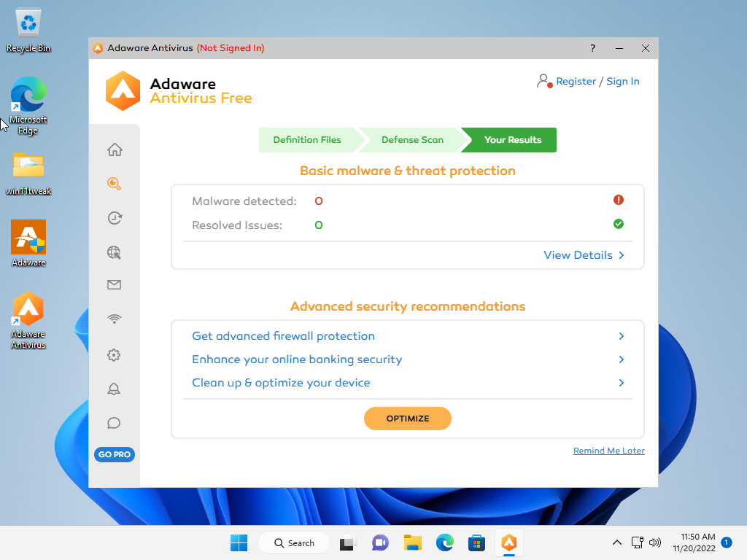
Task: Open the chat support bubble icon
Action: [x=114, y=423]
